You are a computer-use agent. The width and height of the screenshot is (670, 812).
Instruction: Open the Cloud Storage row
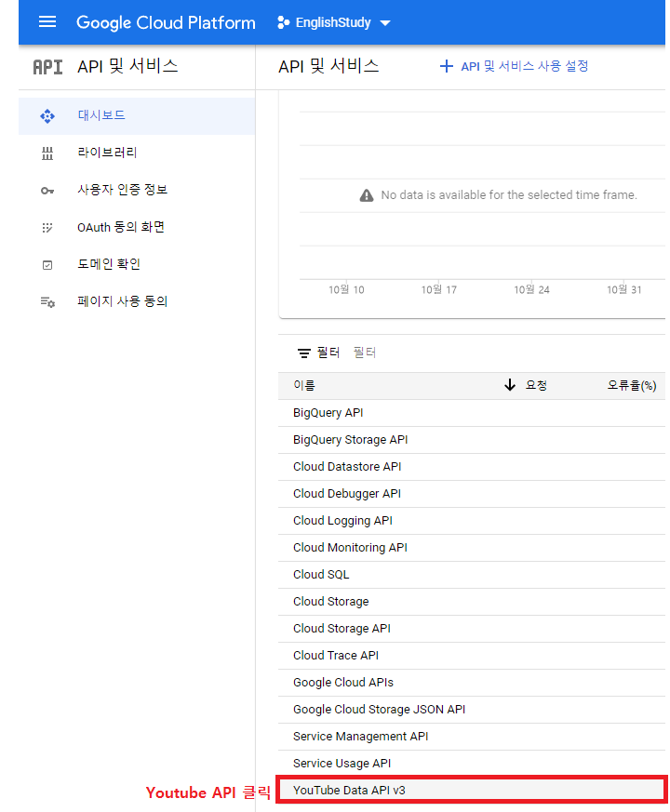[472, 601]
